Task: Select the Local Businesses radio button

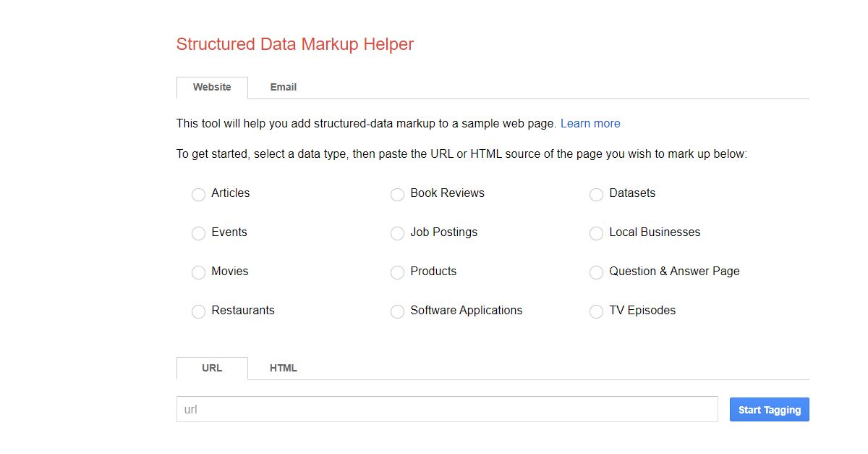Action: [596, 233]
